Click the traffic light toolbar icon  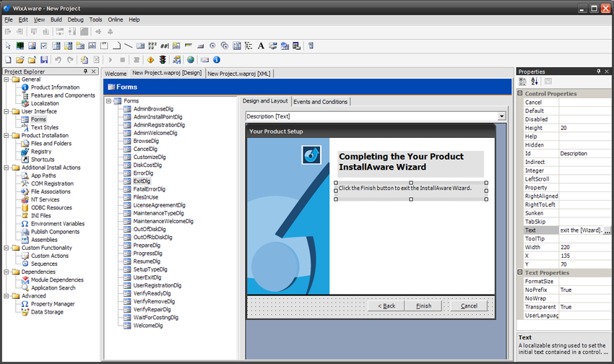163,60
